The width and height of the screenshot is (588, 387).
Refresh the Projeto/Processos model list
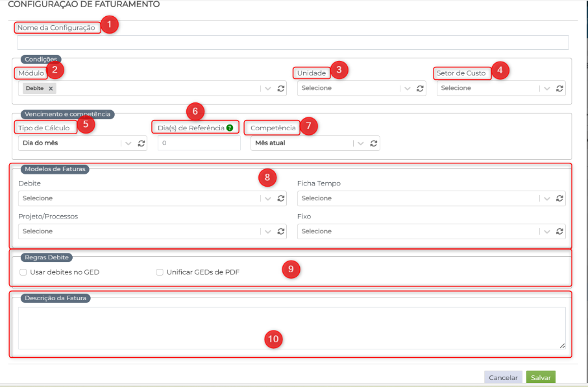click(x=281, y=231)
